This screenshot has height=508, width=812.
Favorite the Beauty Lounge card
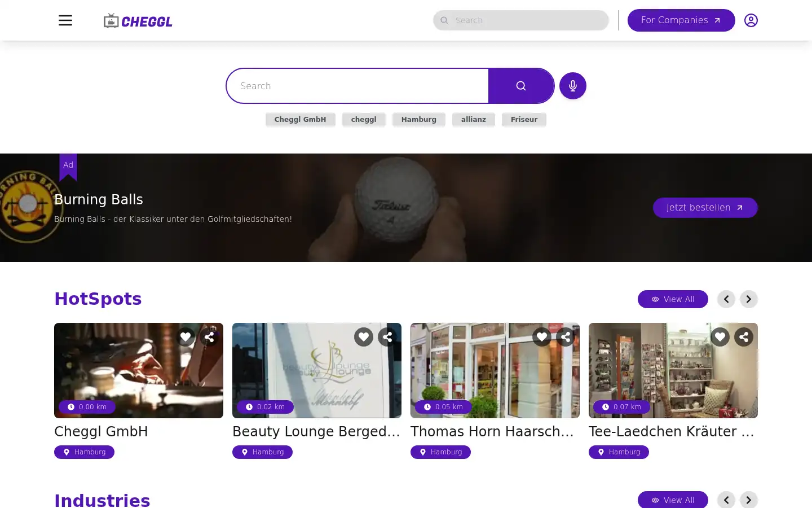(x=364, y=337)
